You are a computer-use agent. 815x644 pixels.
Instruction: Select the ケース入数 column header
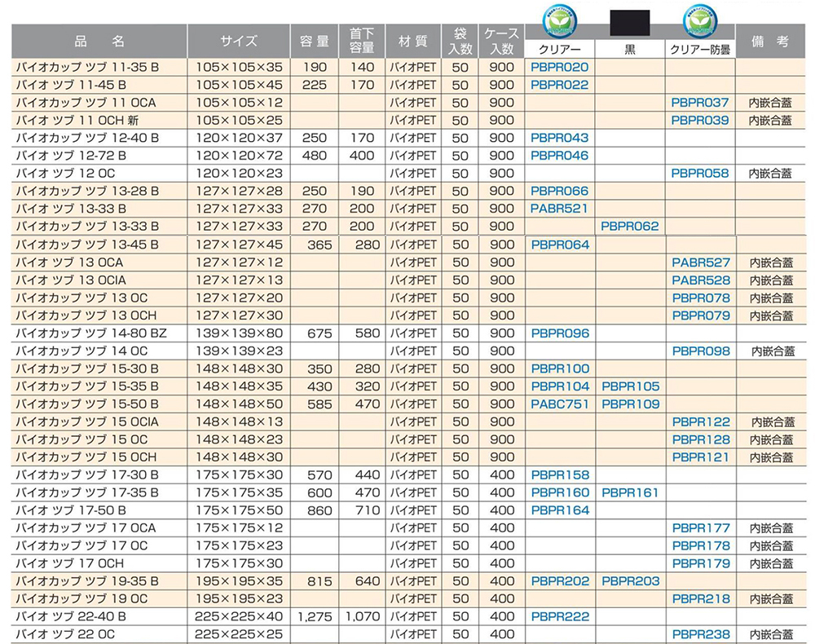[501, 41]
